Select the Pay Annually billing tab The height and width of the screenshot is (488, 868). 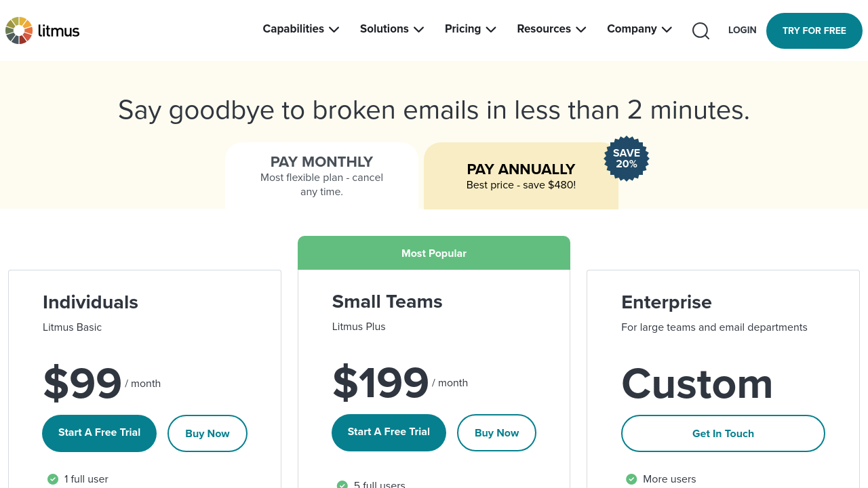tap(521, 176)
